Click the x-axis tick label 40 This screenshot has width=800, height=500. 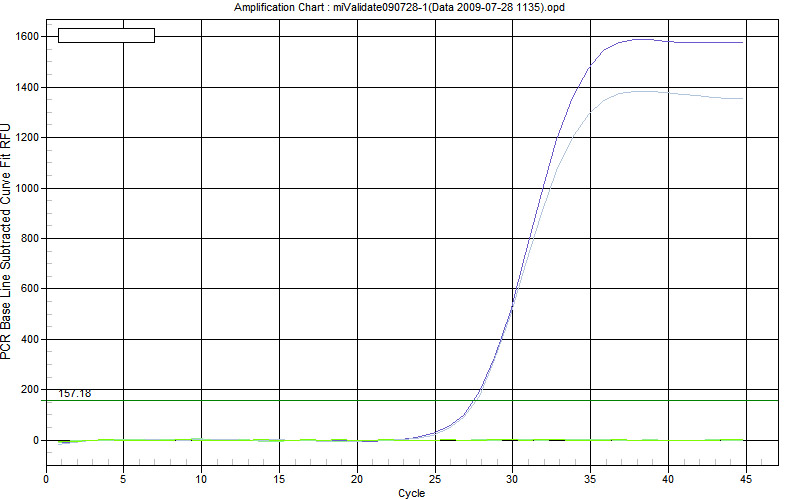click(668, 479)
